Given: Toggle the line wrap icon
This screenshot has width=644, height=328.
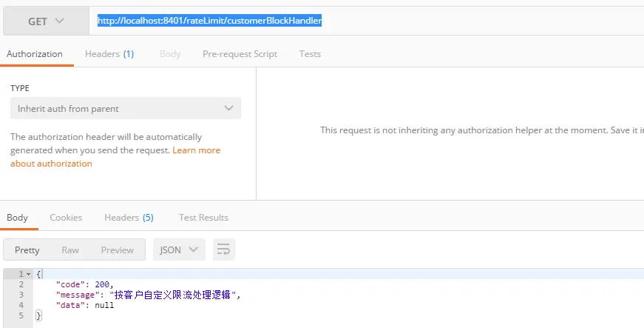Looking at the screenshot, I should pos(224,250).
